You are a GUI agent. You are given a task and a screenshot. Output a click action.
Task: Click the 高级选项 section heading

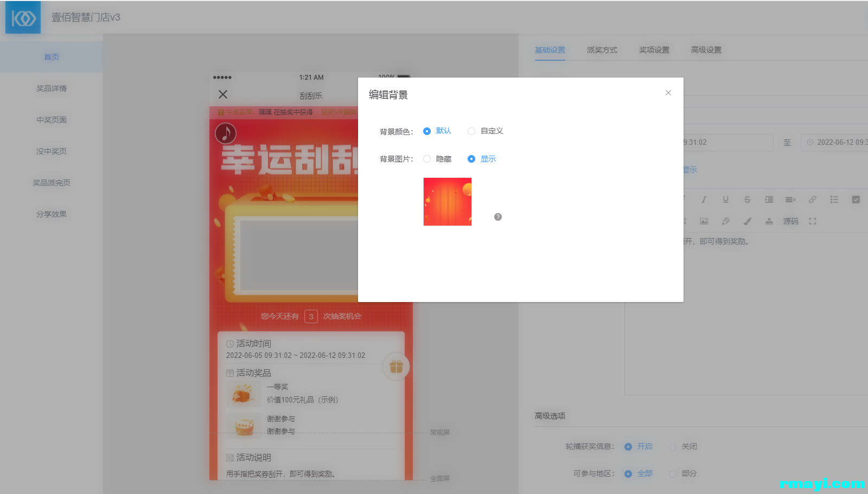point(550,416)
